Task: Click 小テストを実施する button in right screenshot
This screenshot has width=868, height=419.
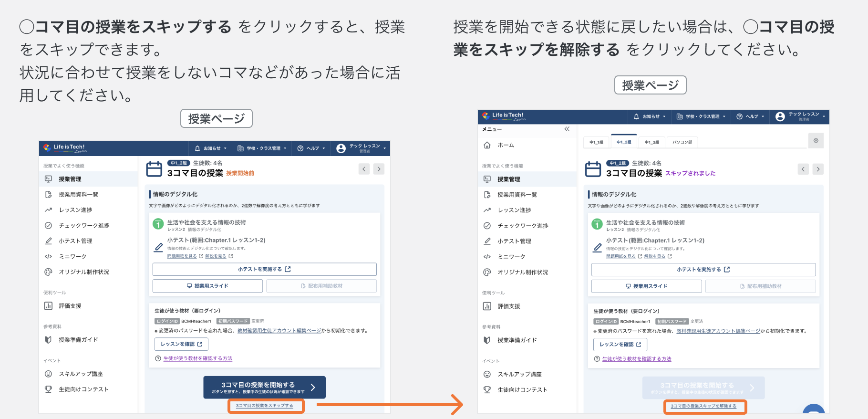Action: 703,270
